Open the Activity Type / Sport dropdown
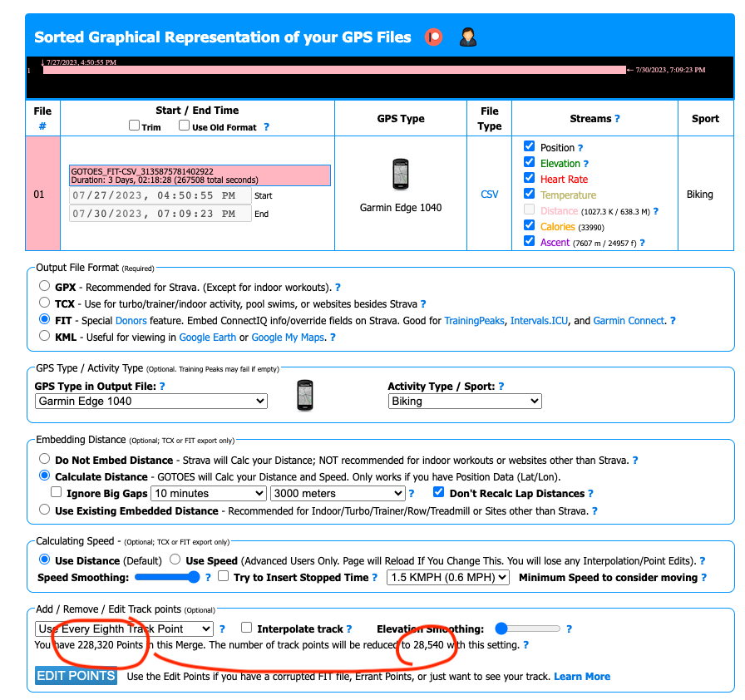Image resolution: width=745 pixels, height=700 pixels. pyautogui.click(x=465, y=402)
